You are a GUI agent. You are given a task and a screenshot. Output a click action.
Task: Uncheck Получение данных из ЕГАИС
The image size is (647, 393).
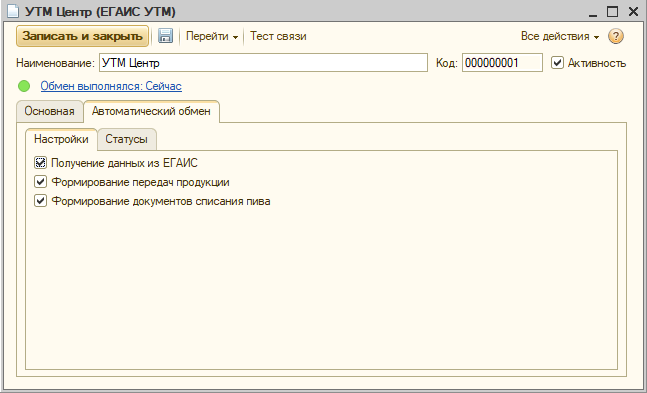coord(40,163)
